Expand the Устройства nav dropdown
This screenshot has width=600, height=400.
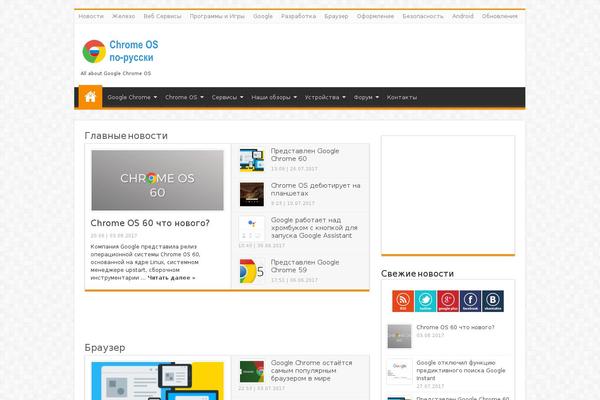325,97
